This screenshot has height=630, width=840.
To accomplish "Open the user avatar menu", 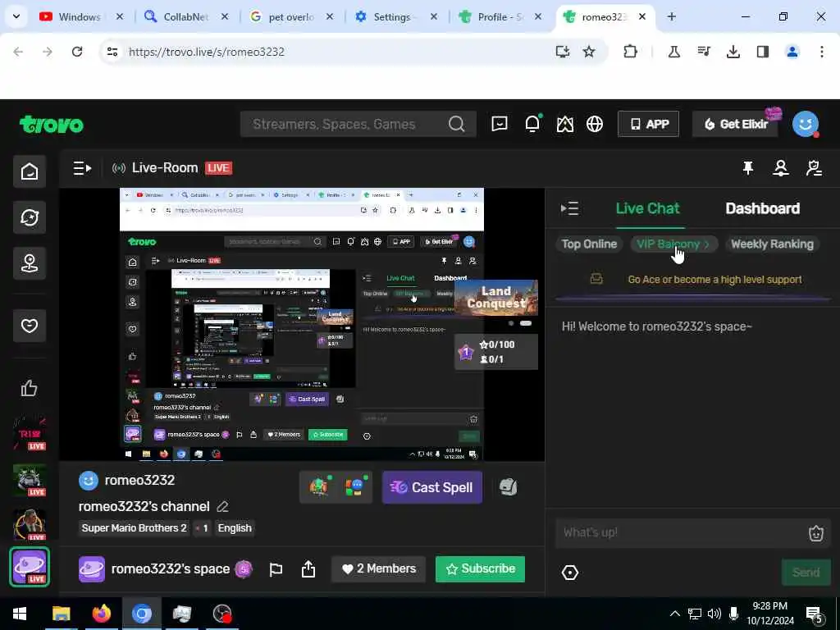I will pos(806,125).
